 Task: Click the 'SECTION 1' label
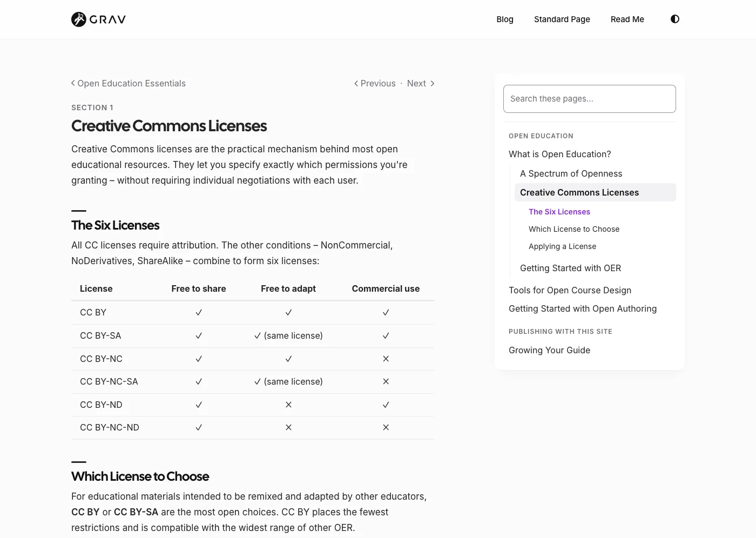pyautogui.click(x=92, y=107)
